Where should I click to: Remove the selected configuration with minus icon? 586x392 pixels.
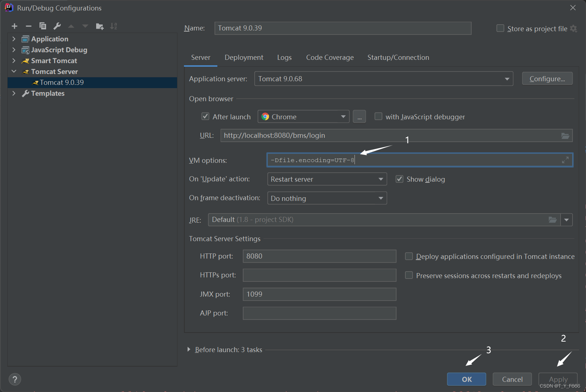click(29, 26)
